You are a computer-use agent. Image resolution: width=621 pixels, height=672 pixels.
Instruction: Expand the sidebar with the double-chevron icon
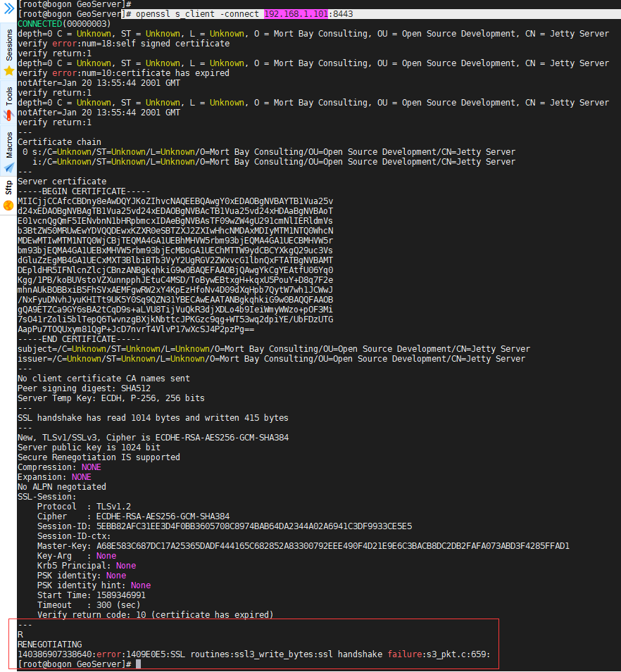pos(8,8)
